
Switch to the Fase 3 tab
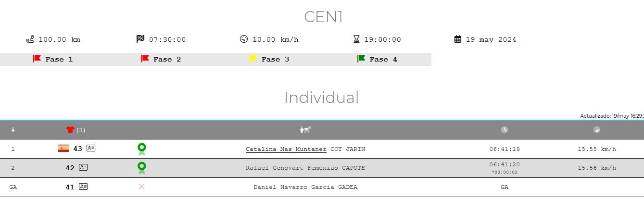[x=269, y=59]
